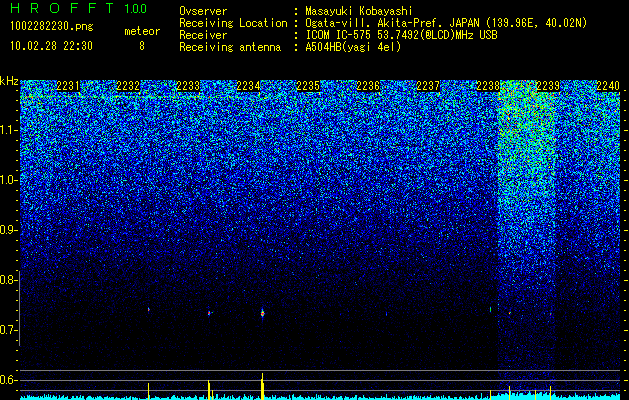Click the 0.9 frequency axis label
The image size is (629, 400).
tap(9, 230)
